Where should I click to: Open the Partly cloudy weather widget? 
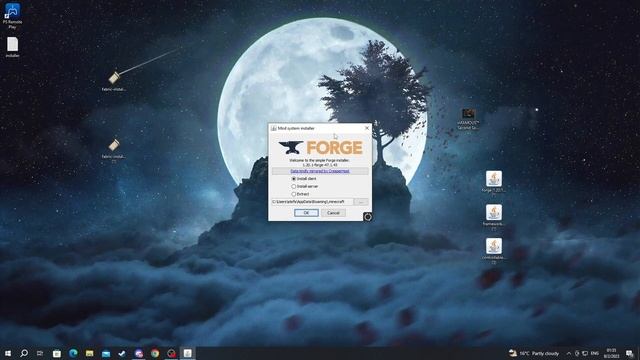coord(534,353)
